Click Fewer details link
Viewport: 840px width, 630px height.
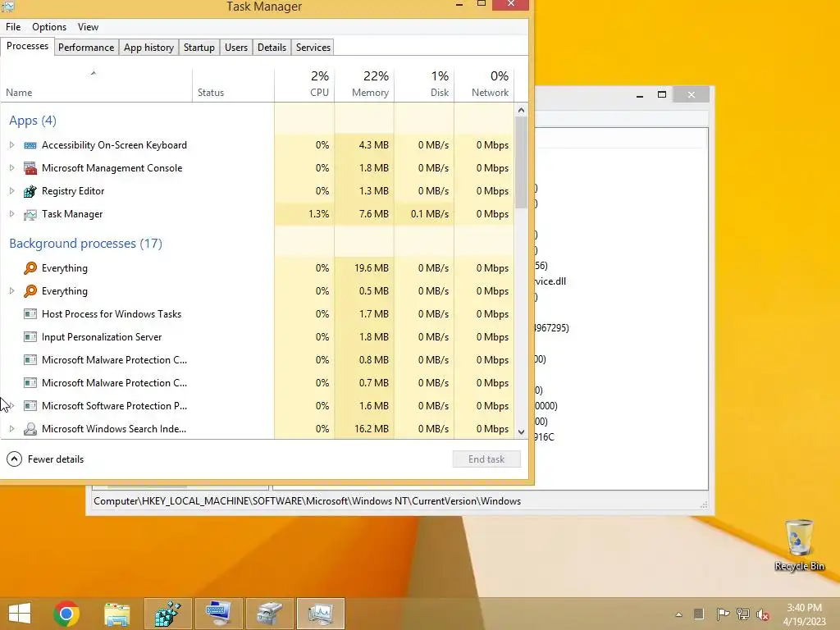tap(56, 459)
